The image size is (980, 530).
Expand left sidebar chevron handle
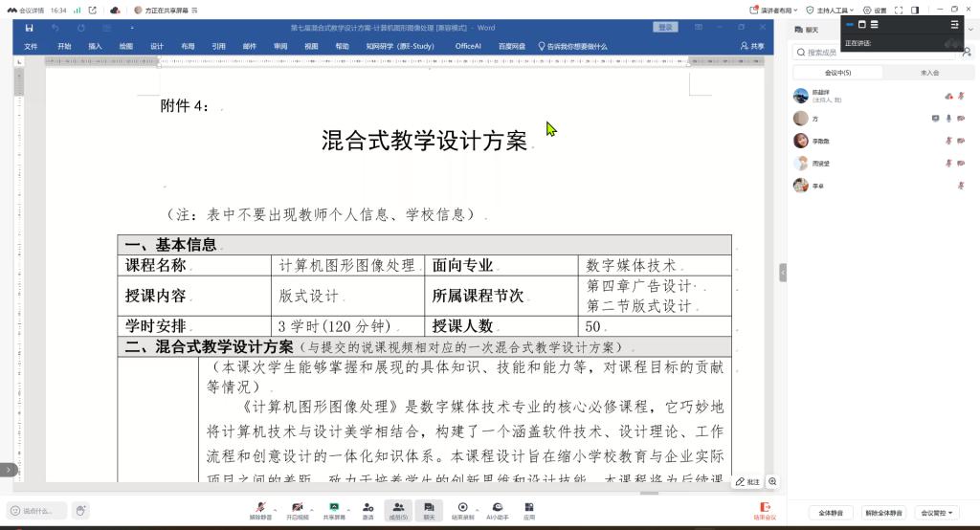click(x=8, y=470)
